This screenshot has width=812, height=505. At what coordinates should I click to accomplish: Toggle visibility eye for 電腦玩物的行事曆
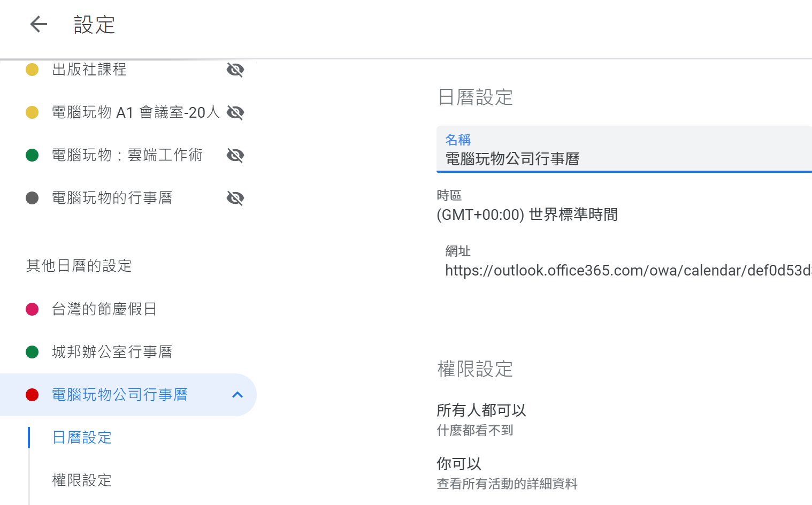(x=235, y=198)
